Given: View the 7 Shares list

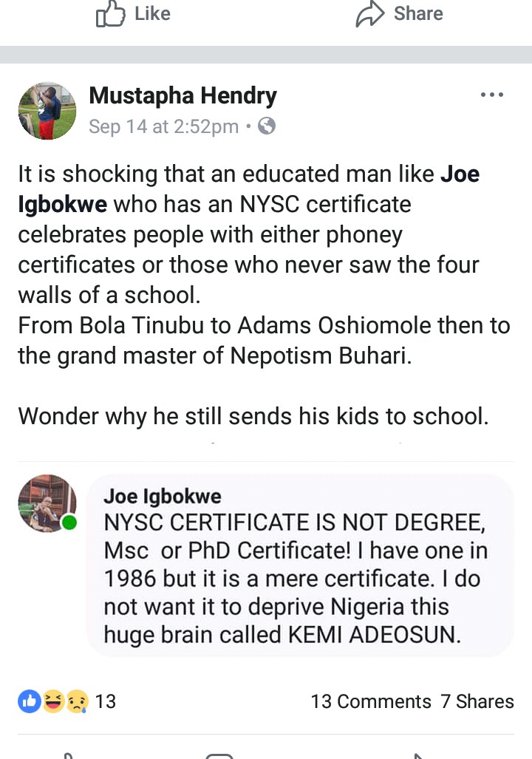Looking at the screenshot, I should click(x=477, y=701).
